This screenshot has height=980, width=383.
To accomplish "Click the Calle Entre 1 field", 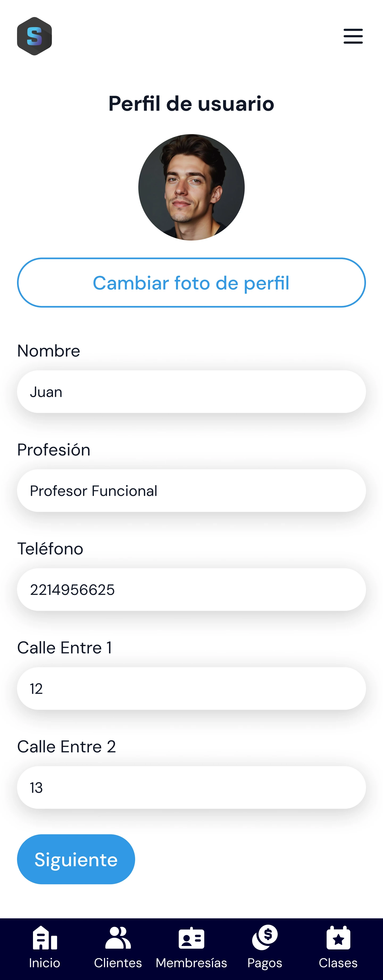I will (191, 689).
